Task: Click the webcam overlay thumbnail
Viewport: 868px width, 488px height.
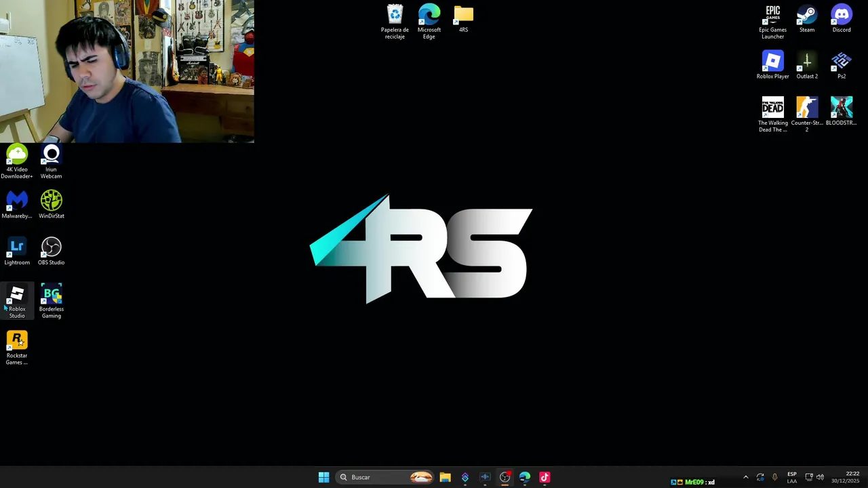Action: pyautogui.click(x=127, y=71)
